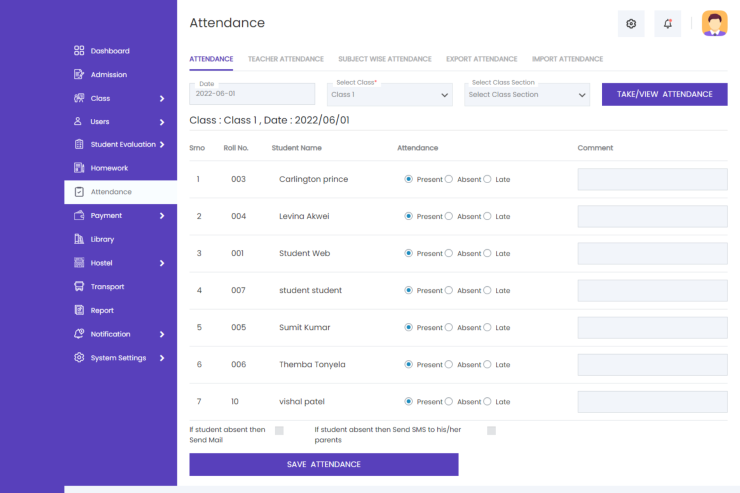Open the Import Attendance tab
This screenshot has width=740, height=493.
point(567,59)
